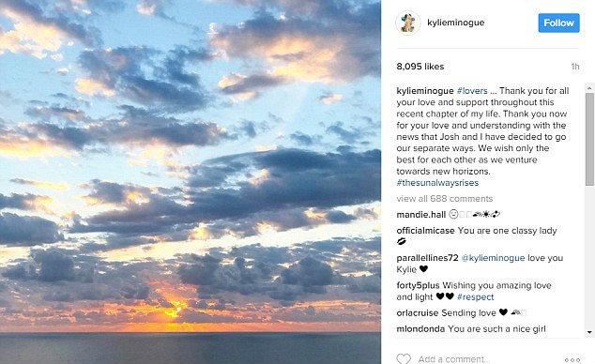
Task: Click the comments scrollbar up arrow
Action: [589, 87]
